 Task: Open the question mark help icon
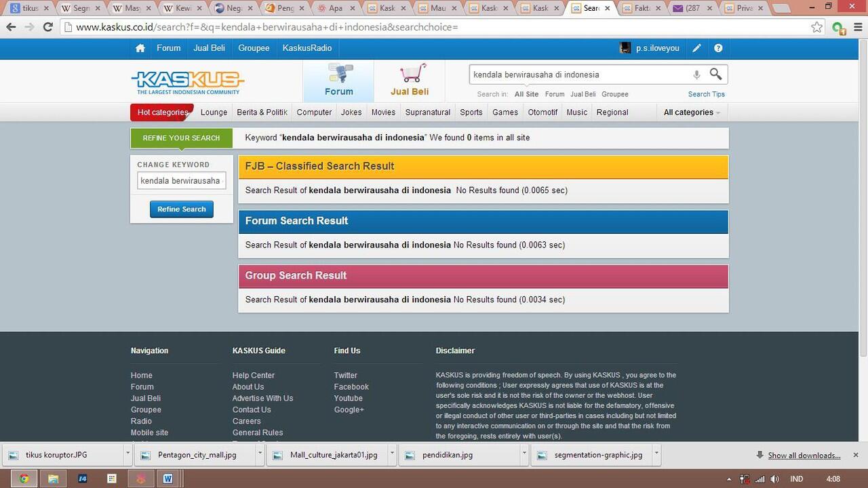click(x=718, y=48)
